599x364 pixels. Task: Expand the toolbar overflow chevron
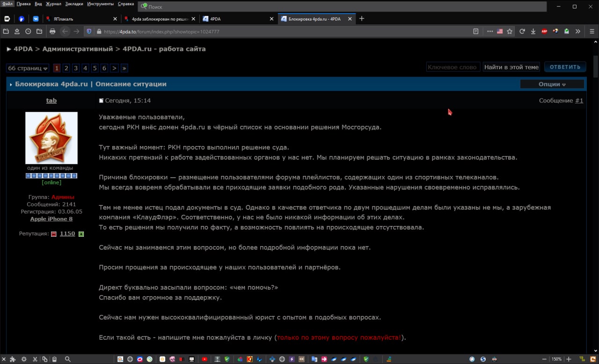point(578,31)
